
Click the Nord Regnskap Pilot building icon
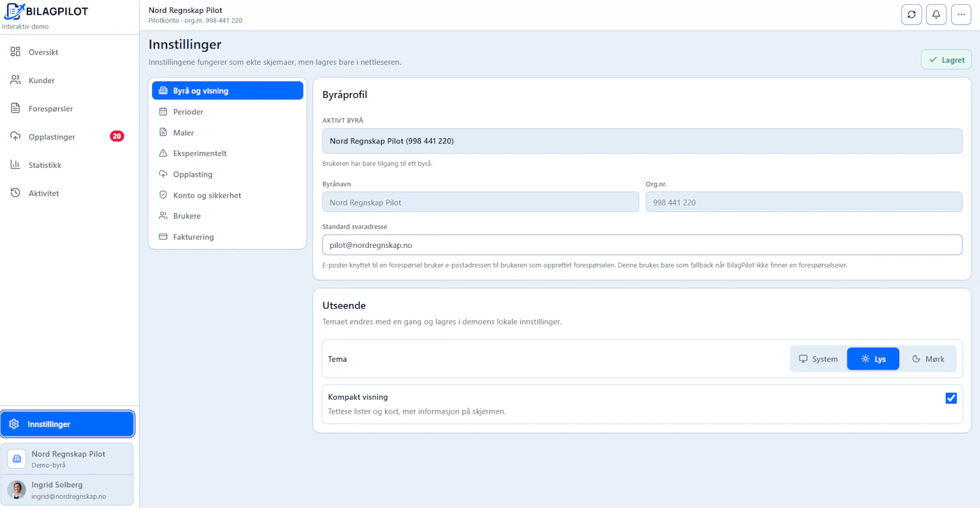pyautogui.click(x=17, y=458)
